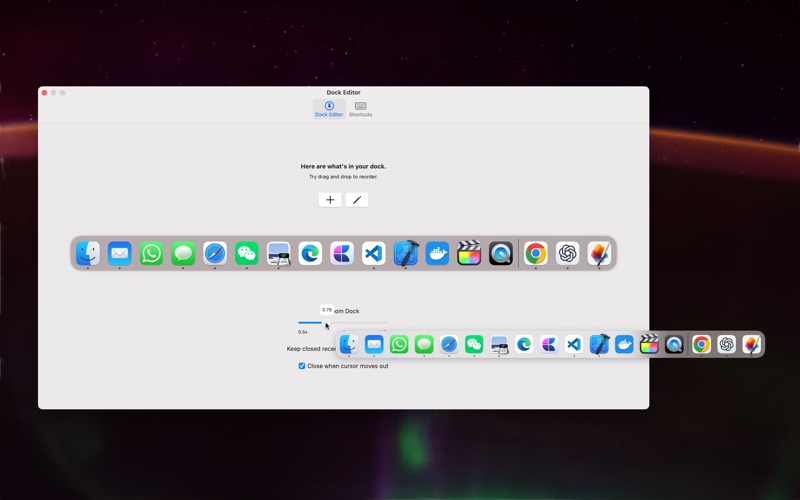The width and height of the screenshot is (800, 500).
Task: Open Xcode from the floating zoom dock
Action: pos(599,344)
